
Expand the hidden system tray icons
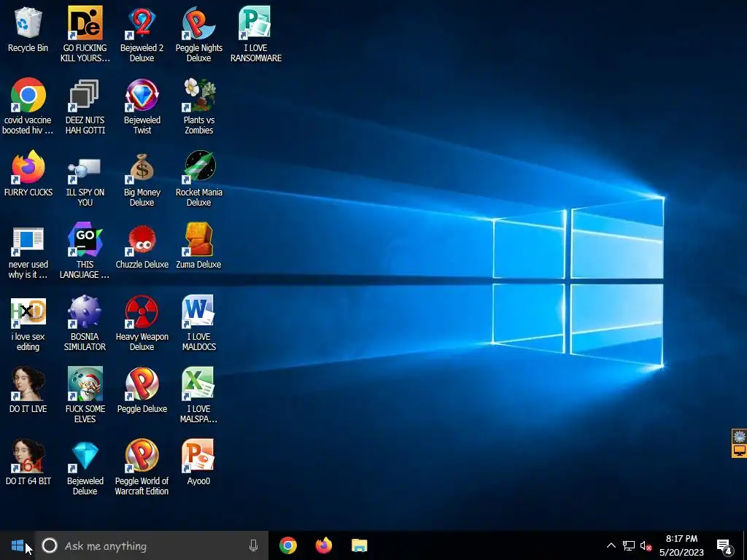pyautogui.click(x=611, y=545)
